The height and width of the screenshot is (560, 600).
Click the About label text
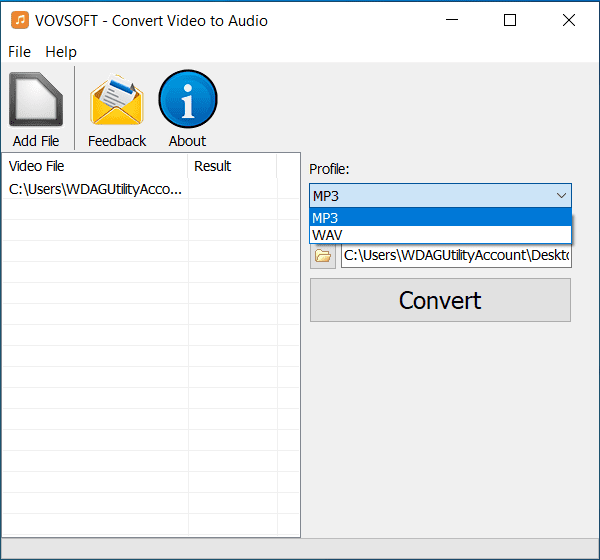(x=187, y=141)
